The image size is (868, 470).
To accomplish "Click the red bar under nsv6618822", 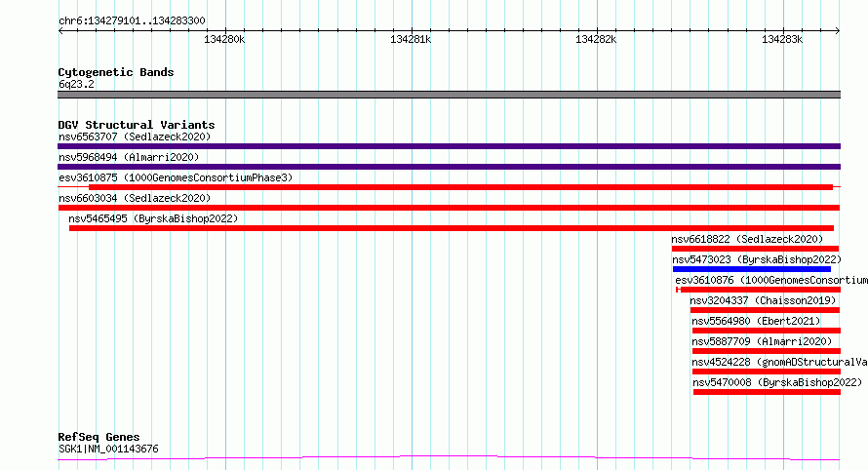I will [755, 249].
